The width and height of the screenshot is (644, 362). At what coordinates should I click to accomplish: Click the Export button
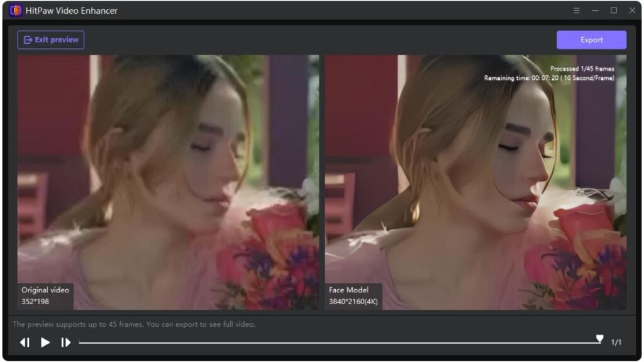pos(591,40)
